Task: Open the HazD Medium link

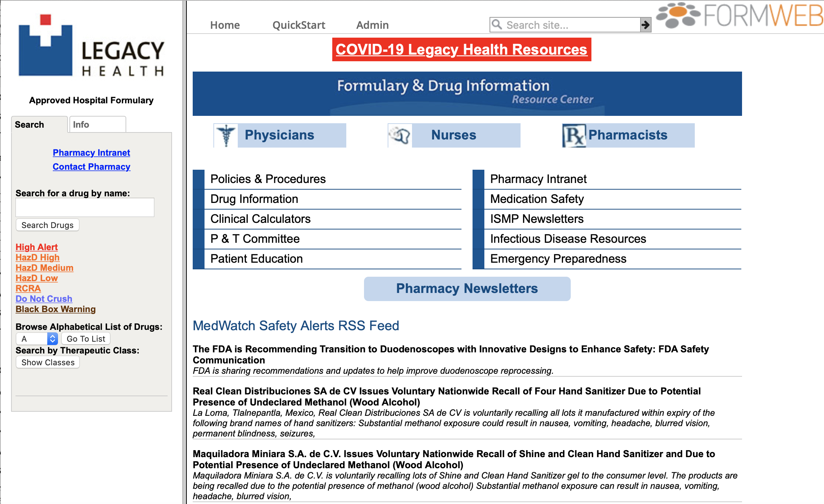Action: [x=44, y=268]
